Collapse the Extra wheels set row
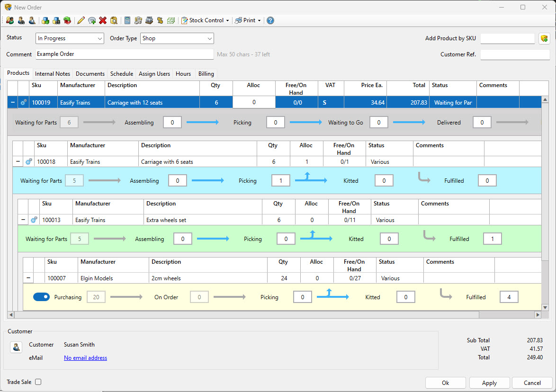The width and height of the screenshot is (556, 392). pos(23,220)
